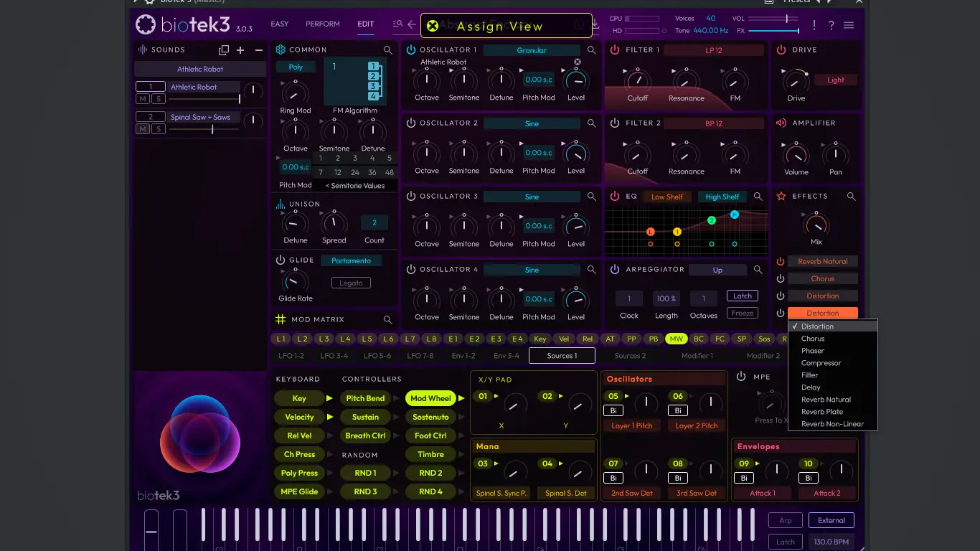Toggle the Drive power button
980x551 pixels.
coord(781,50)
